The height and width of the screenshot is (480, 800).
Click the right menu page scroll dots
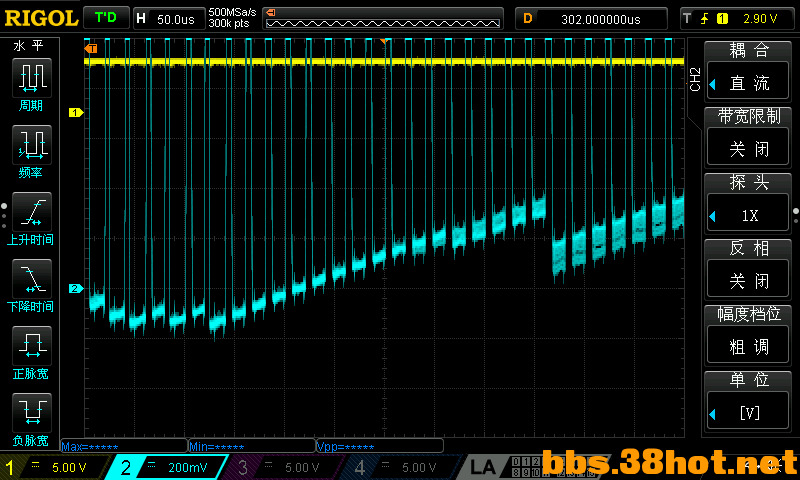[x=796, y=215]
